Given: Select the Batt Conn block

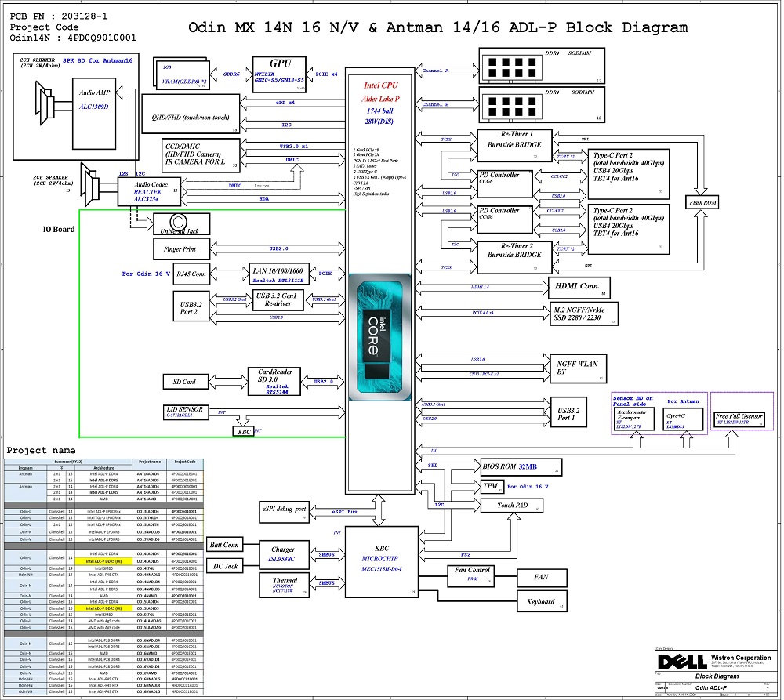Looking at the screenshot, I should click(224, 545).
